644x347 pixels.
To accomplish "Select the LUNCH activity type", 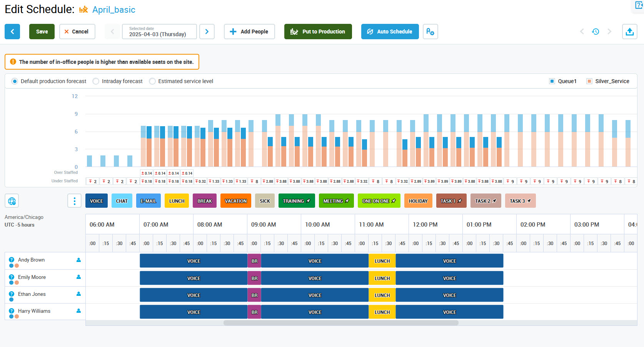I will (x=177, y=201).
